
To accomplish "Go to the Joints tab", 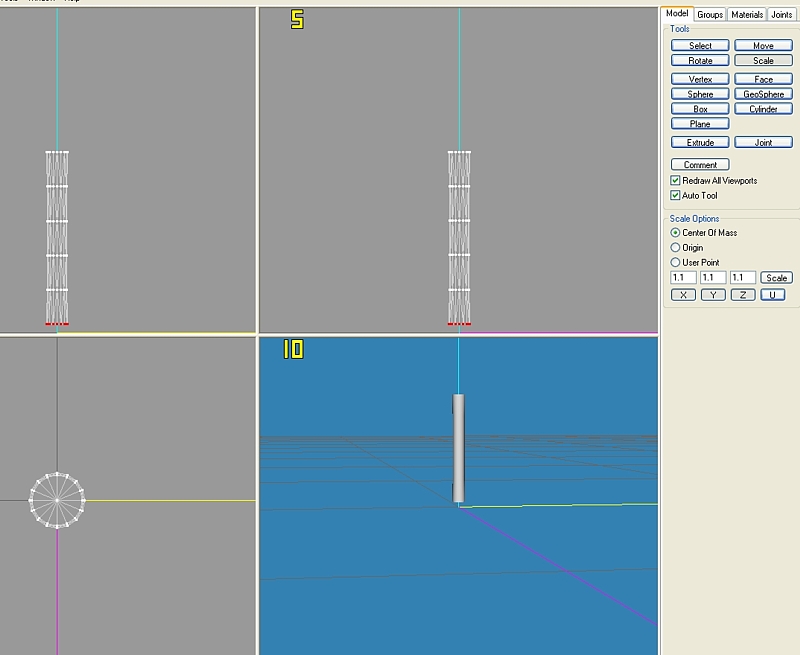I will pos(782,14).
